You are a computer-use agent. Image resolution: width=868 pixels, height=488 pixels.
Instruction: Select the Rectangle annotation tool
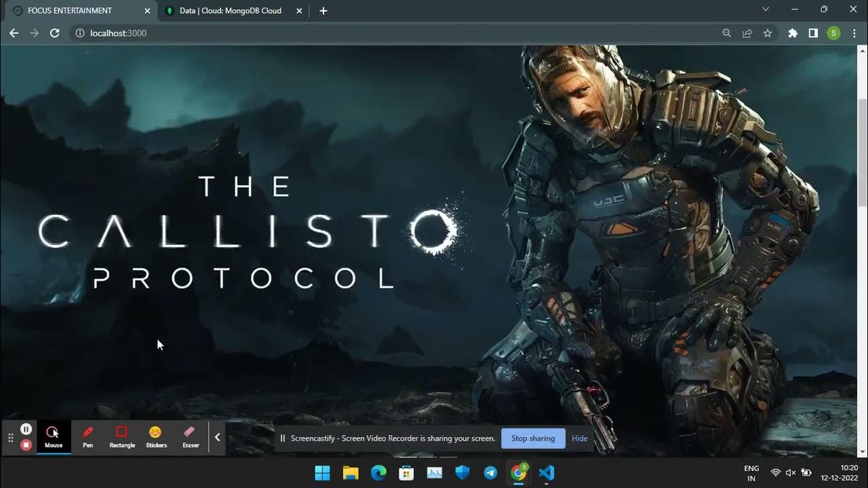click(x=122, y=437)
